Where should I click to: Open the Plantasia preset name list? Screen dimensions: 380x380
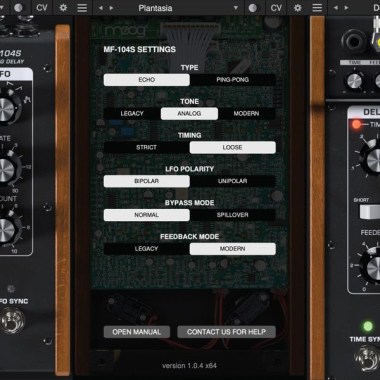tap(155, 8)
